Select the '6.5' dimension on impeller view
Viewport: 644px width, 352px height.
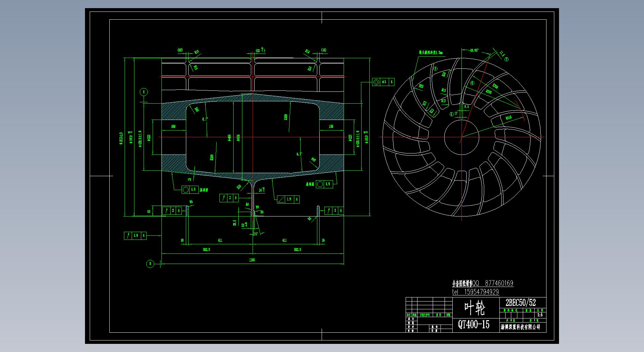pos(466,107)
